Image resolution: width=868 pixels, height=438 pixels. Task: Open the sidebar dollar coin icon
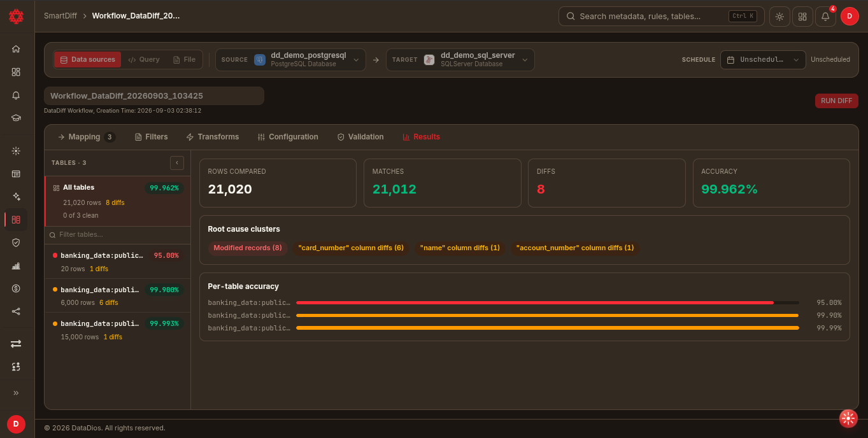click(x=16, y=288)
